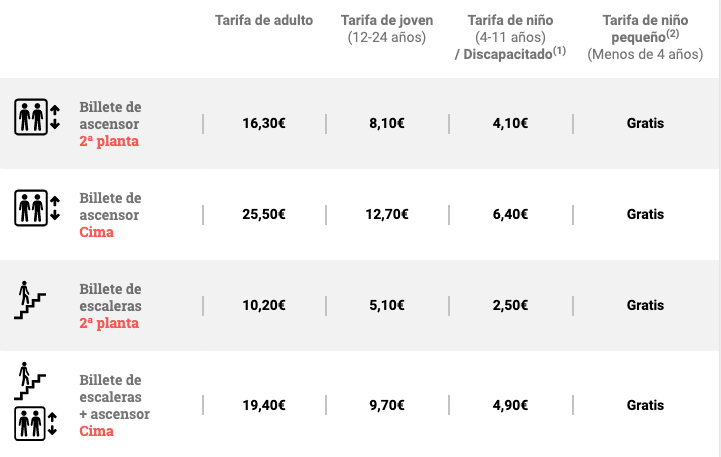Viewport: 721px width, 457px height.
Task: Click the elevator icon in the stairs + elevator row
Action: [38, 423]
